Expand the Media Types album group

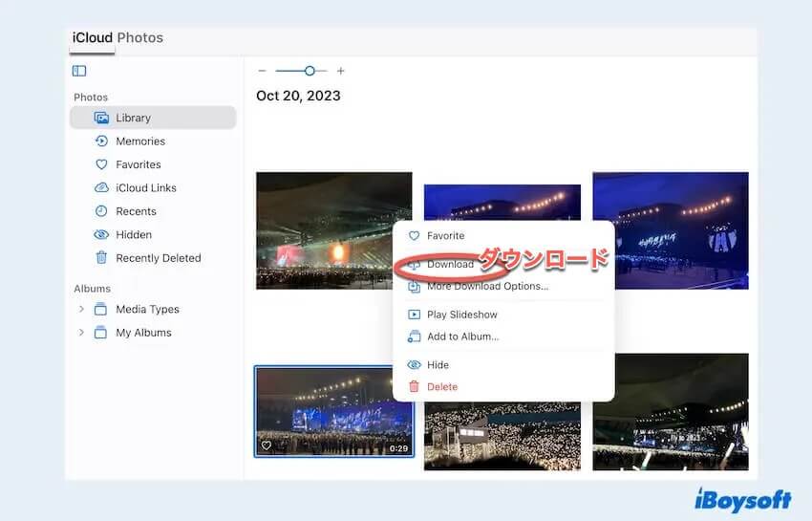[81, 310]
